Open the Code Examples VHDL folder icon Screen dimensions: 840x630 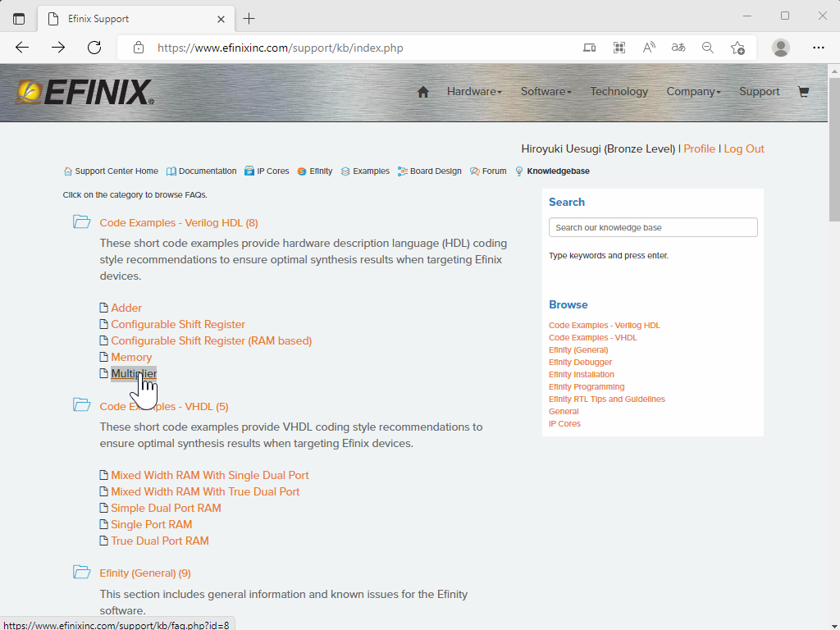click(81, 405)
